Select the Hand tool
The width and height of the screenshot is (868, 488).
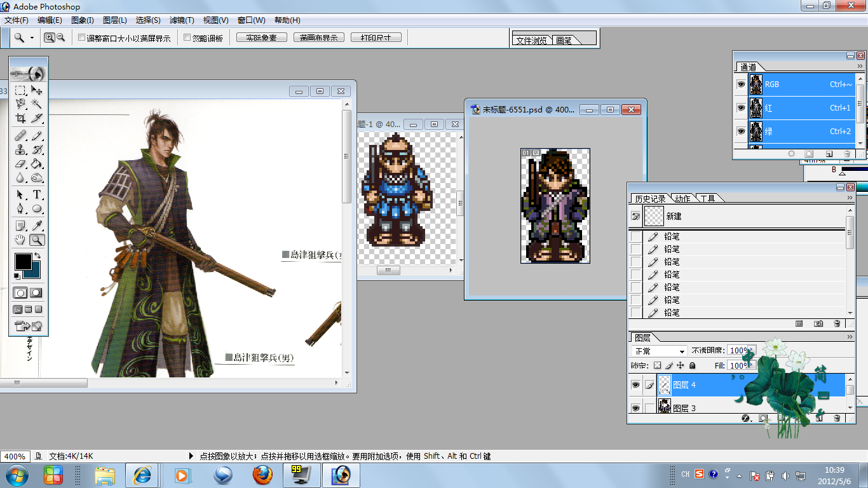[x=20, y=240]
